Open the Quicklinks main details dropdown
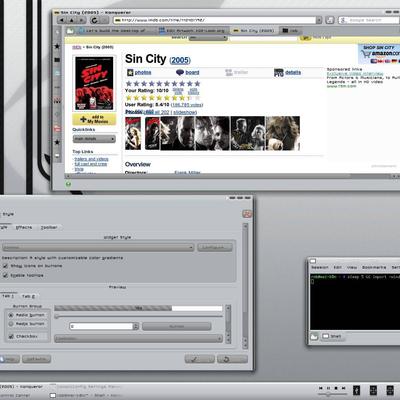 (x=94, y=139)
